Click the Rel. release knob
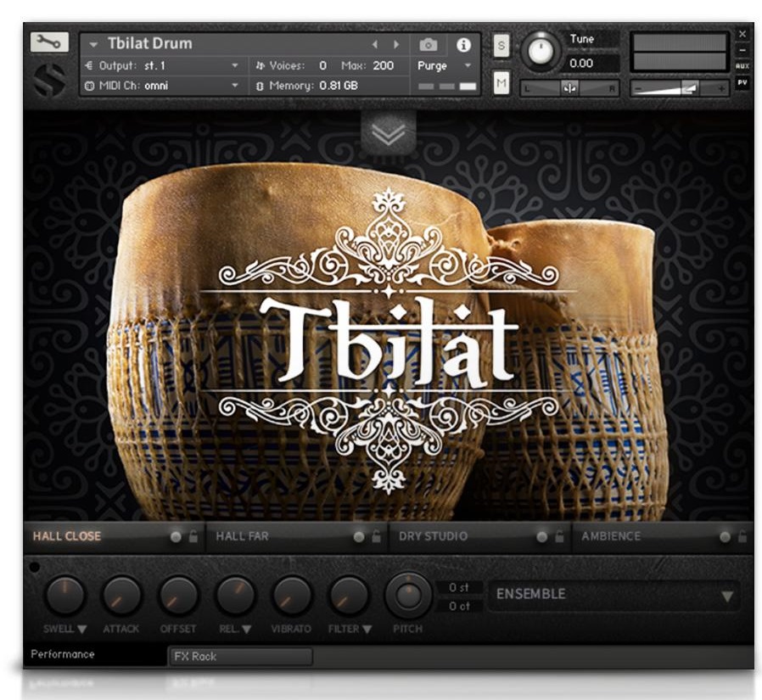762x700 pixels. (x=235, y=596)
